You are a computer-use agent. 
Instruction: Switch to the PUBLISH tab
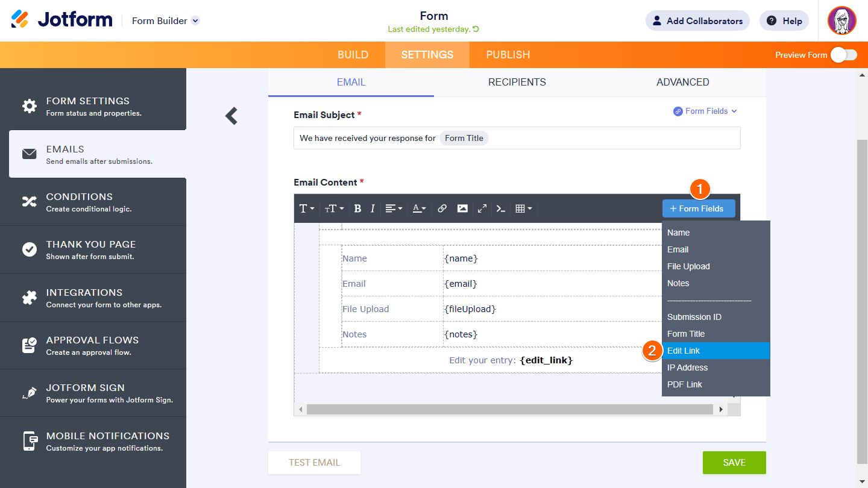click(508, 55)
